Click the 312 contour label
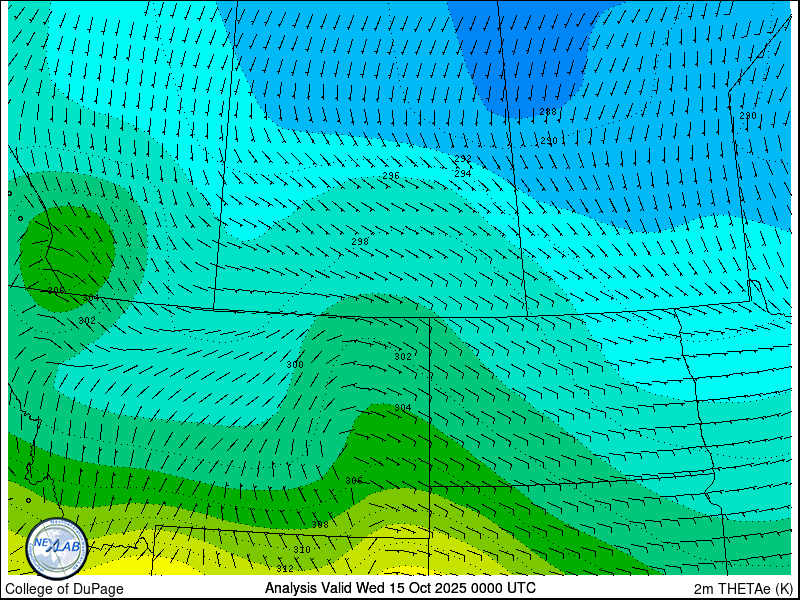The height and width of the screenshot is (600, 800). click(285, 568)
